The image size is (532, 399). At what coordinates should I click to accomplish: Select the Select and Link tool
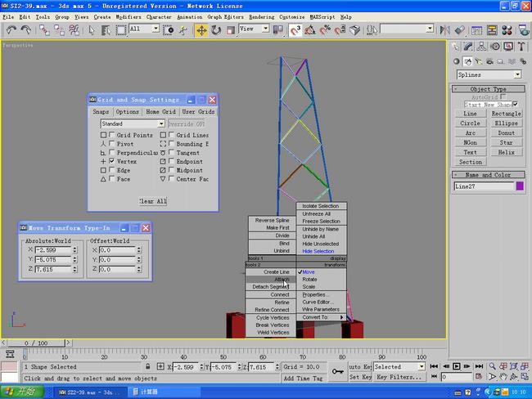point(44,30)
